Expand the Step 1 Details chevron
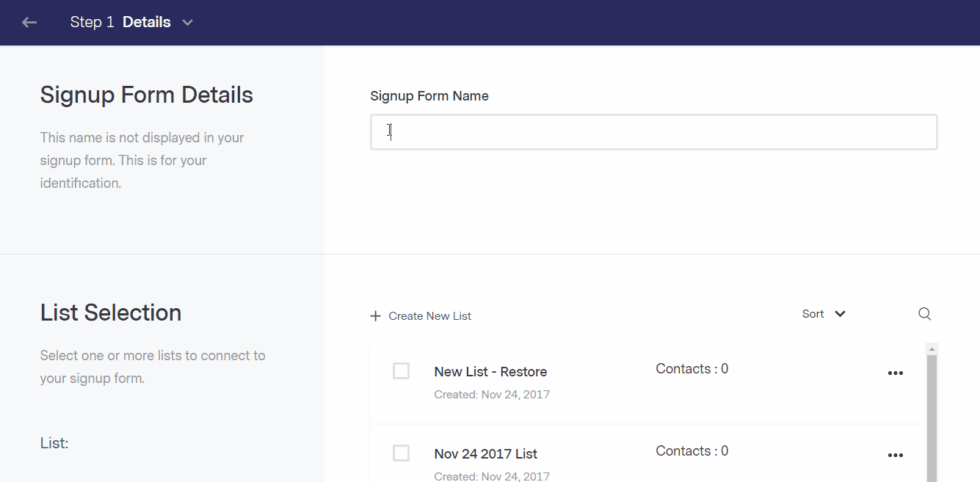Screen dimensions: 980x482 tap(187, 23)
